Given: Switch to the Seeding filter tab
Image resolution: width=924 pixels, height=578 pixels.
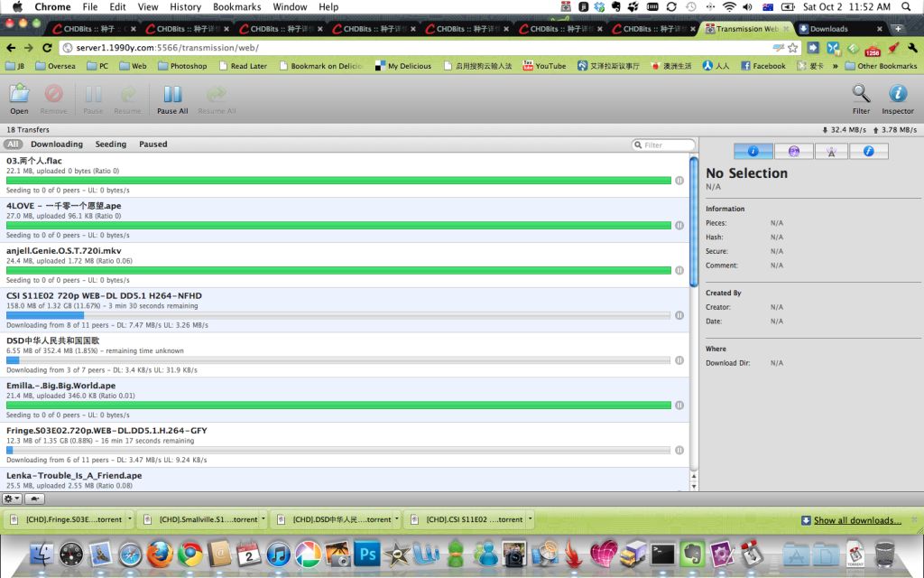Looking at the screenshot, I should (x=111, y=144).
